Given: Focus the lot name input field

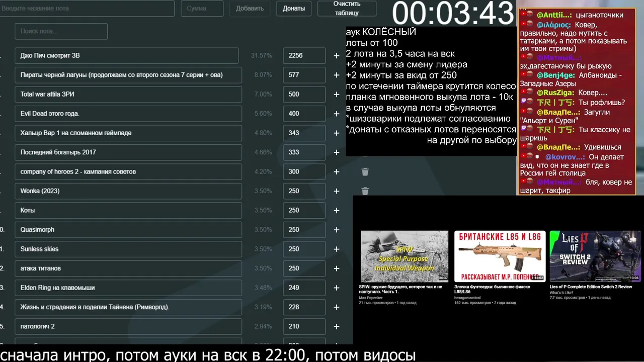Looking at the screenshot, I should click(x=87, y=8).
